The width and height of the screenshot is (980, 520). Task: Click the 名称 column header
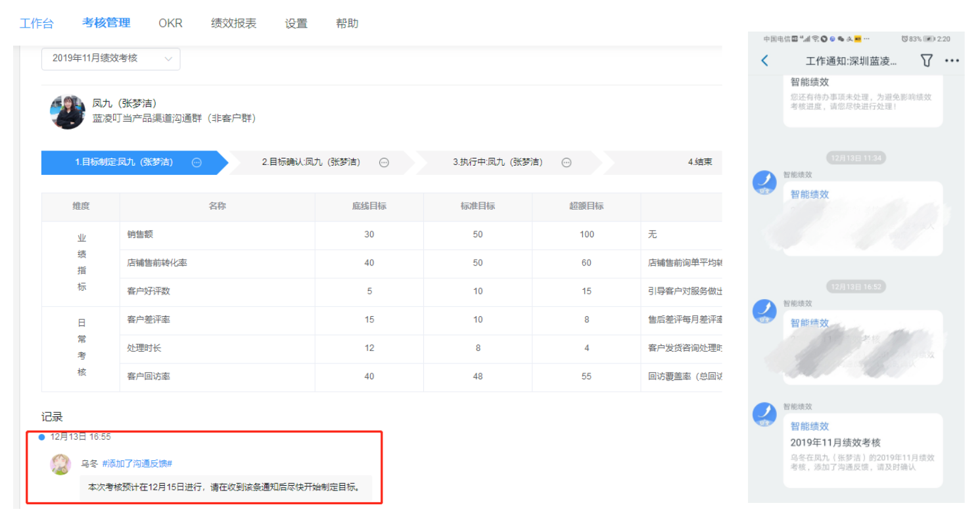coord(218,206)
